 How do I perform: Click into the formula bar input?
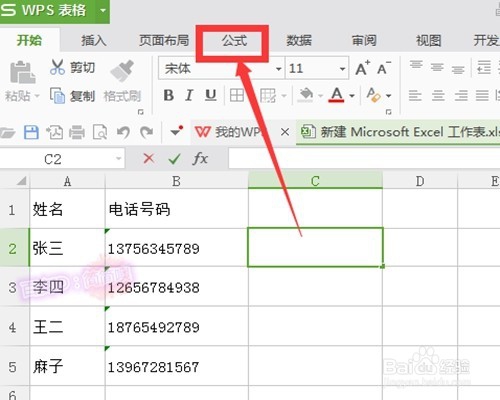click(x=364, y=159)
